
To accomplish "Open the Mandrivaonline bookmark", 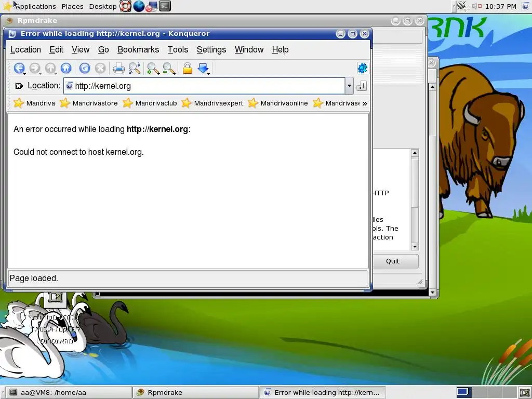I will click(277, 103).
